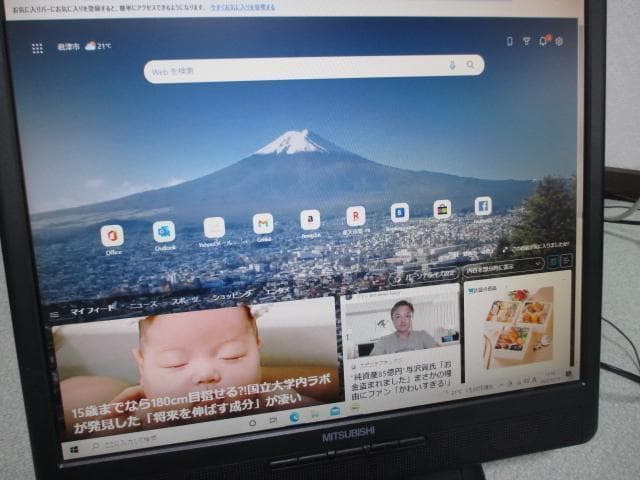This screenshot has height=480, width=640.
Task: Open Cortana circle on the taskbar
Action: click(253, 424)
